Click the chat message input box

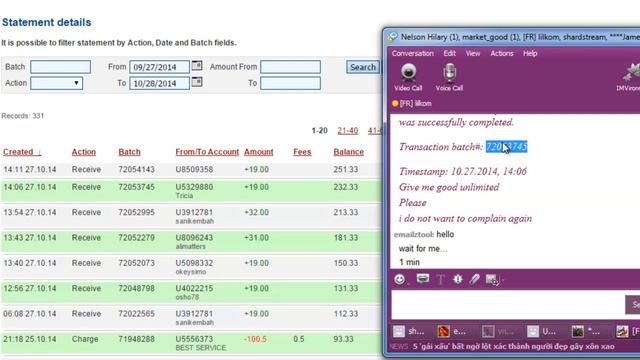coord(508,304)
